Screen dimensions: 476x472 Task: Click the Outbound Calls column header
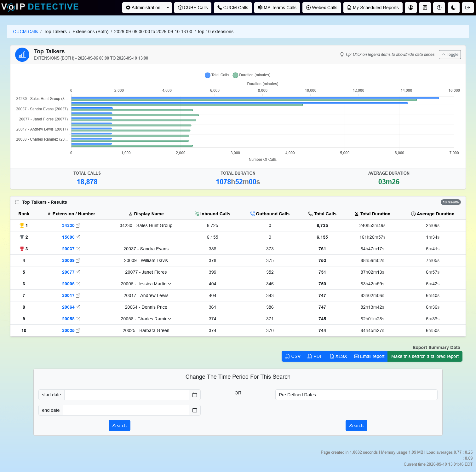tap(270, 214)
